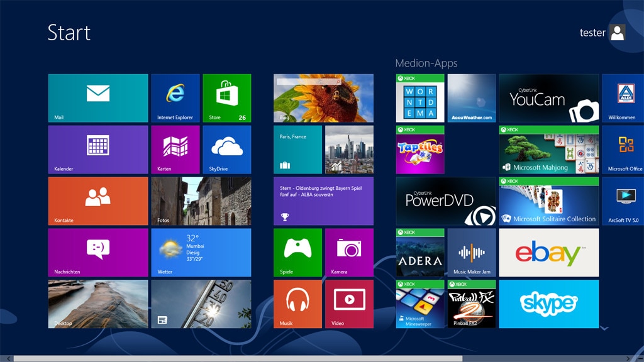The height and width of the screenshot is (362, 644).
Task: Open the Video tile
Action: [x=349, y=304]
